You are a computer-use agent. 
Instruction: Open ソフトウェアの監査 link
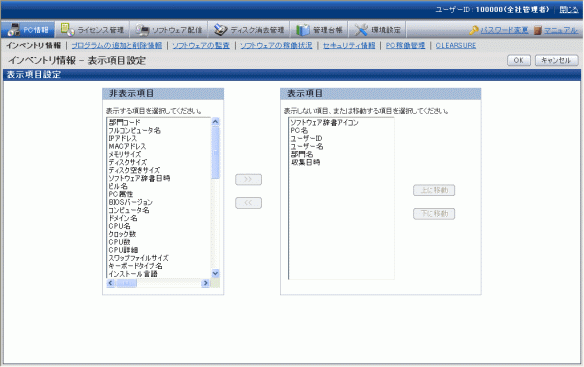coord(201,45)
